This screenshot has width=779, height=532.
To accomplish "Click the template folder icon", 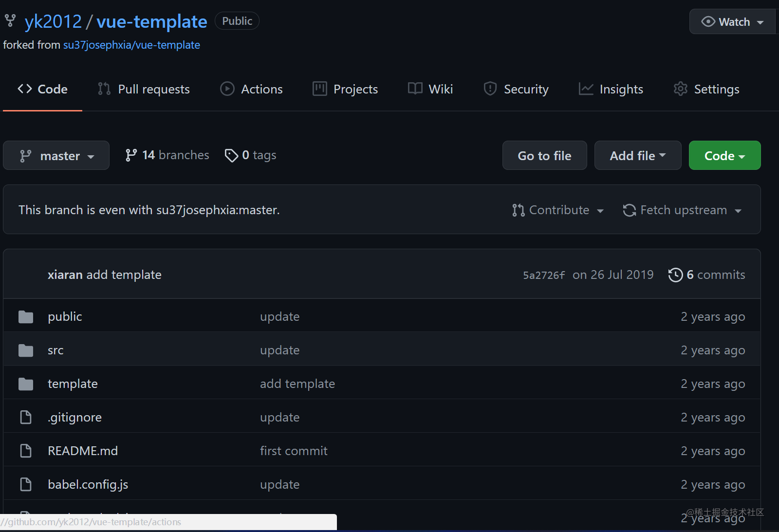I will [x=26, y=384].
